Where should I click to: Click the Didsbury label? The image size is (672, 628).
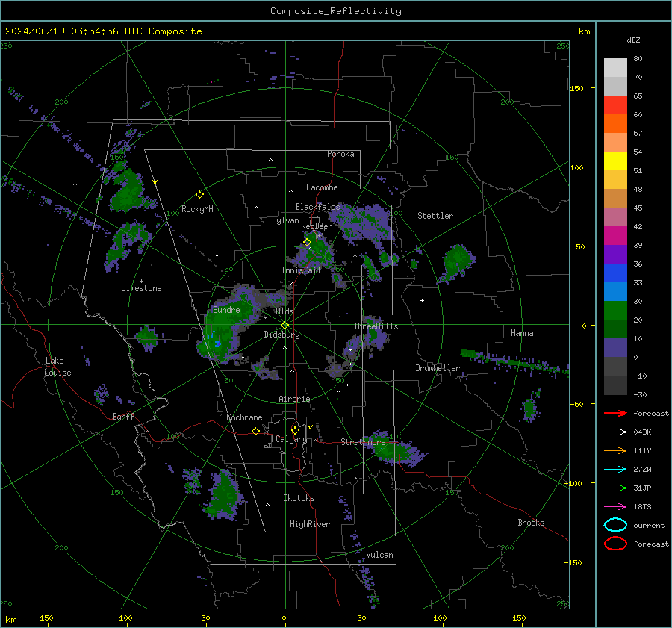[x=282, y=335]
